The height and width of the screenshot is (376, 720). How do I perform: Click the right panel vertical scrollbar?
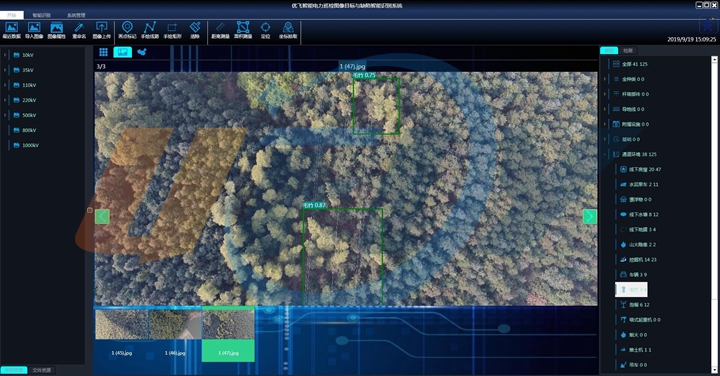(x=714, y=214)
